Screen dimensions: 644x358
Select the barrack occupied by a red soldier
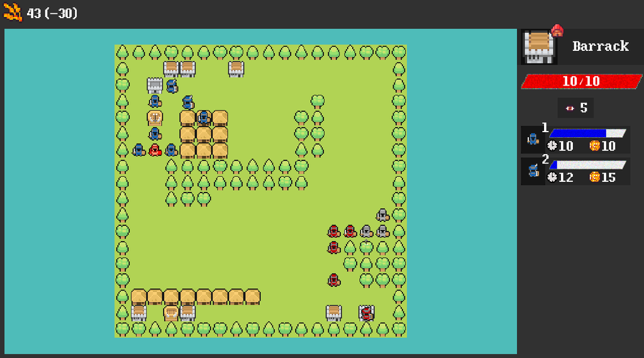[367, 313]
